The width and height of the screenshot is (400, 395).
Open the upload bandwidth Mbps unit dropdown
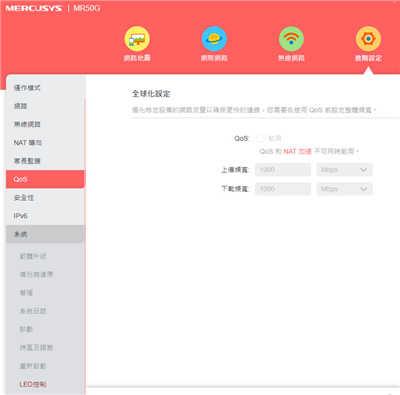344,170
